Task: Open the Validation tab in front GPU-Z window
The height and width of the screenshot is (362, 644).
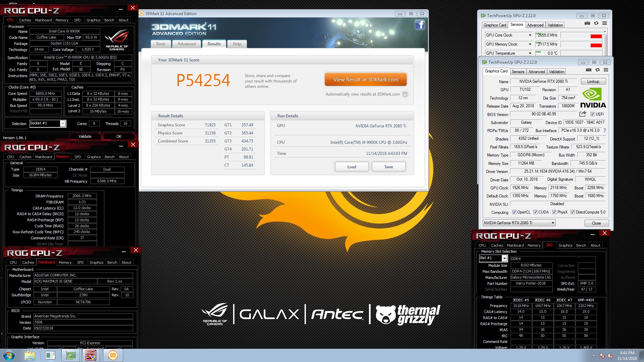Action: (x=556, y=72)
